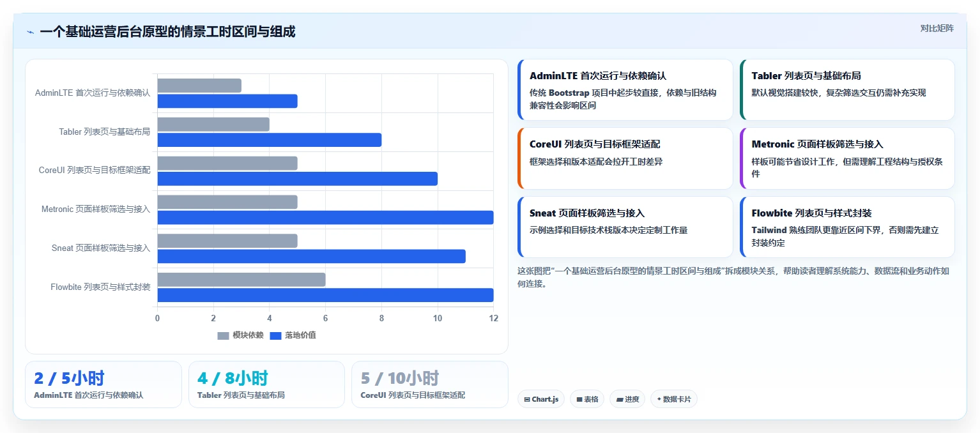The image size is (980, 433).
Task: Click description '框架选择和版本适配会拉开工时差异'
Action: pos(596,162)
